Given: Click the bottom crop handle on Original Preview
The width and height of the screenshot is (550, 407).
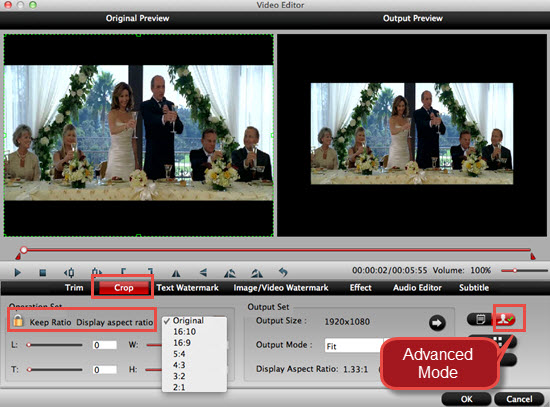Looking at the screenshot, I should tap(139, 235).
